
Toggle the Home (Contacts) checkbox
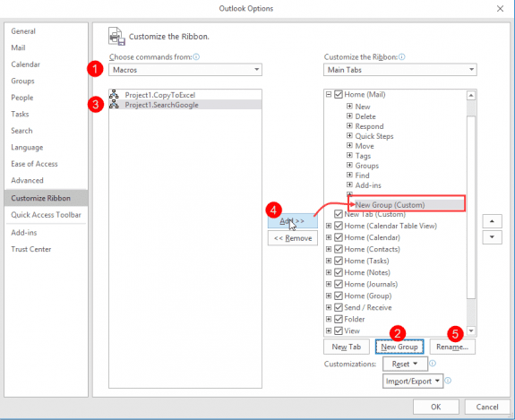pos(339,249)
